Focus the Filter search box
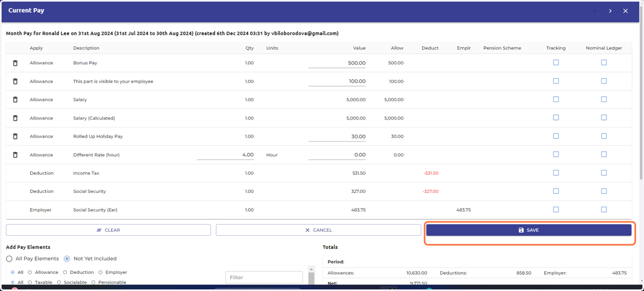The height and width of the screenshot is (291, 644). pos(264,278)
